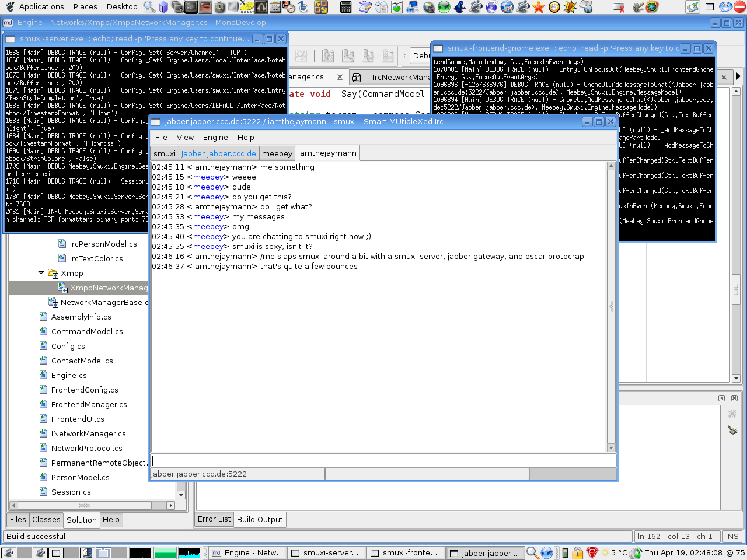This screenshot has width=747, height=560.
Task: Click the IrcPersonModel.cs file icon
Action: pyautogui.click(x=62, y=244)
